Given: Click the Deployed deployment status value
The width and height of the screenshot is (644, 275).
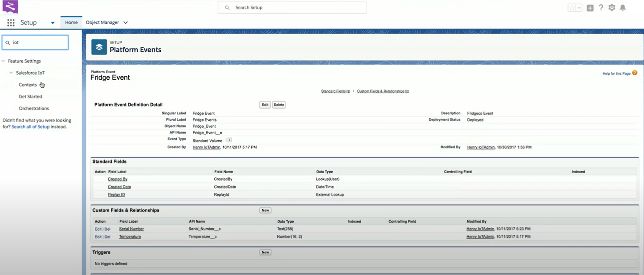Looking at the screenshot, I should tap(475, 120).
